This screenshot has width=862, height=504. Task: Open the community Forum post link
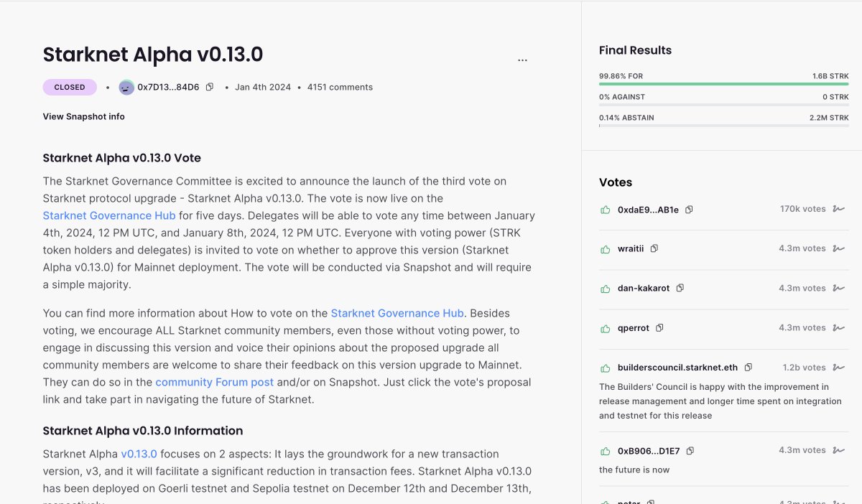pyautogui.click(x=215, y=382)
